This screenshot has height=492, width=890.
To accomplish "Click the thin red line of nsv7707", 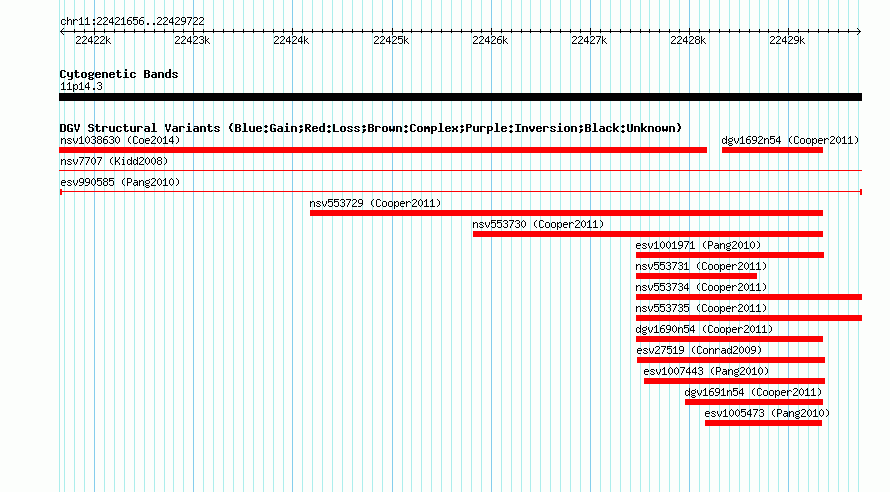I will pos(460,170).
